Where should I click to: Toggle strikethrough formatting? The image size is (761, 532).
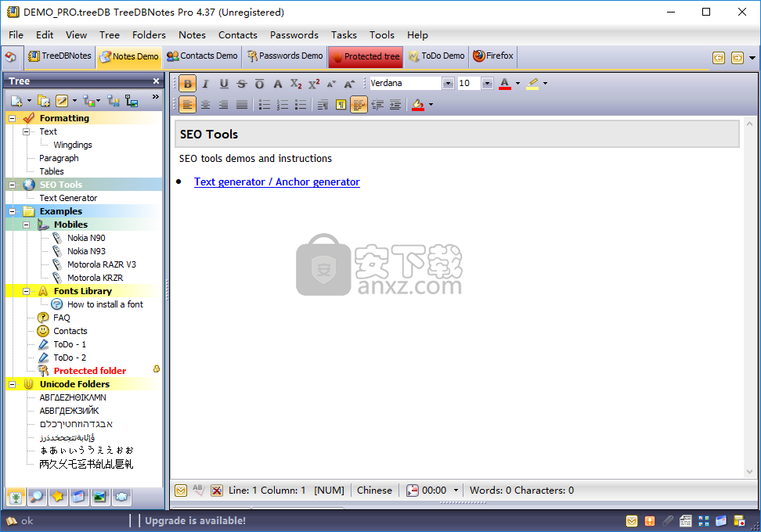click(242, 84)
